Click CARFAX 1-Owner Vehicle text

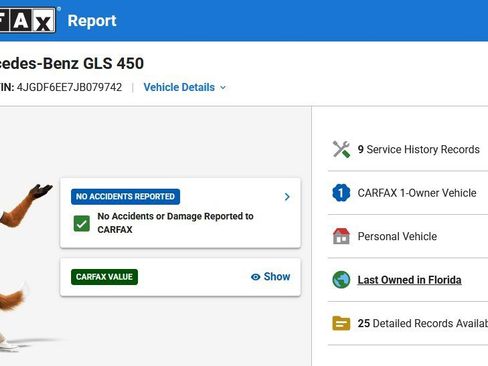[x=417, y=193]
